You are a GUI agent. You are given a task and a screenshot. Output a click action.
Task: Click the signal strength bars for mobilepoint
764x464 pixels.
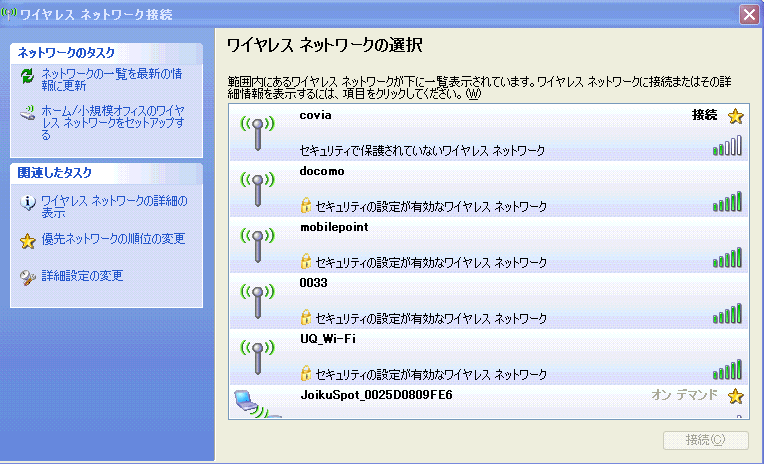pos(727,258)
